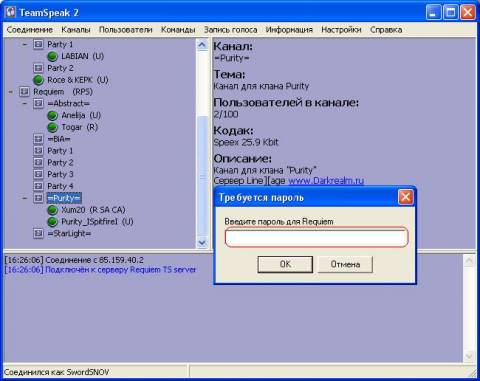
Task: Collapse the Requiem (RPS) server node
Action: 10,92
